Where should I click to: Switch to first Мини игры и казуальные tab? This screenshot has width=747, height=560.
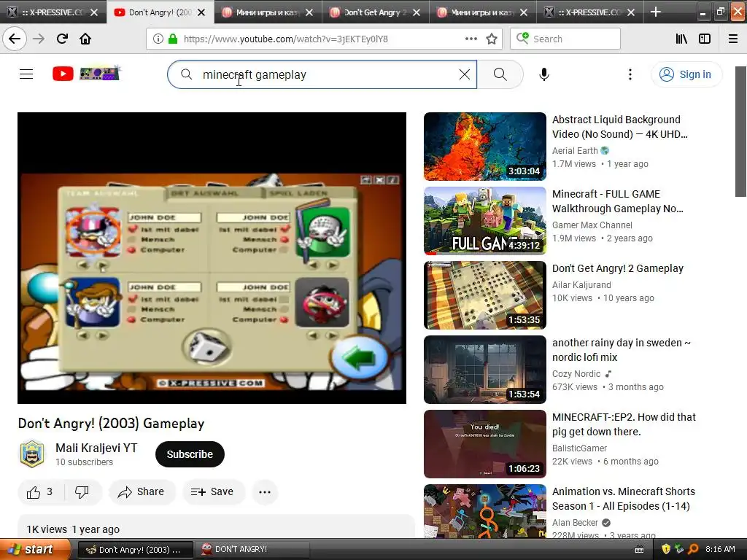268,12
